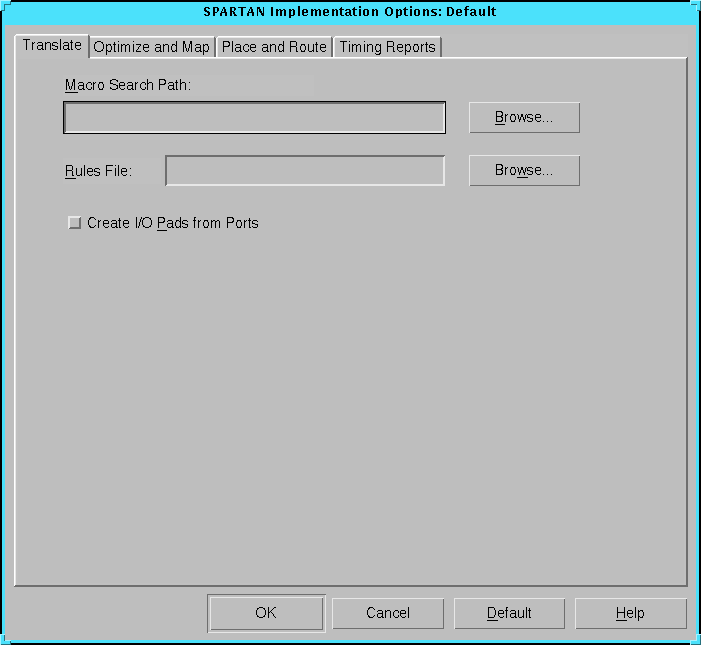
Task: Browse for a Rules File
Action: tap(524, 171)
